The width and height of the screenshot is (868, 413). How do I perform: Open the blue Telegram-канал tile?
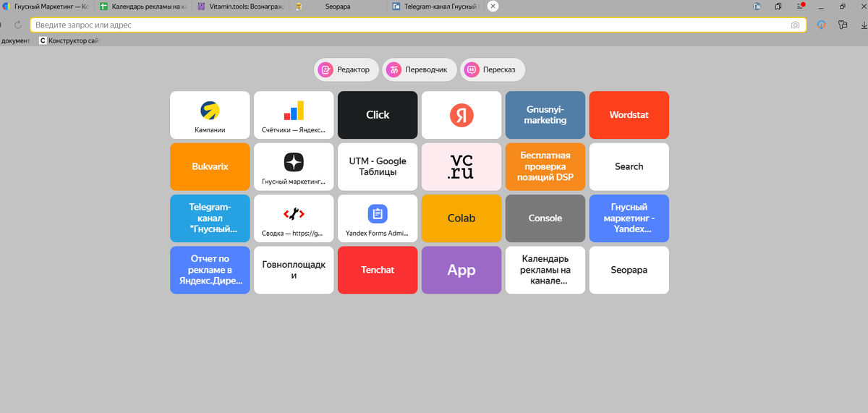click(x=210, y=218)
